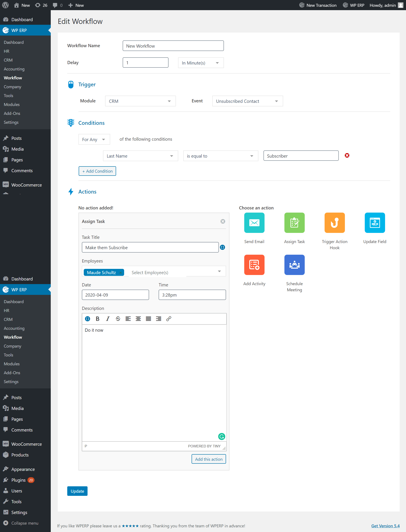Select the Trigger Action Hook icon
This screenshot has height=532, width=406.
coord(334,223)
